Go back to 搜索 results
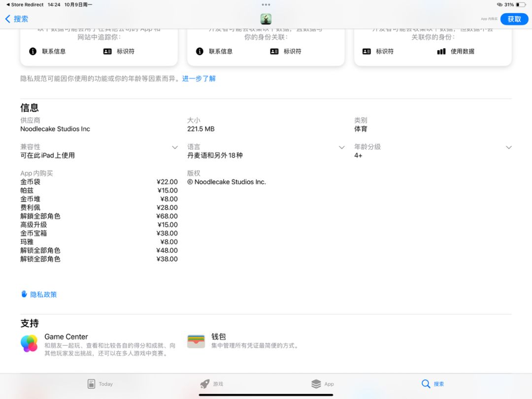Viewport: 532px width, 399px height. [17, 19]
